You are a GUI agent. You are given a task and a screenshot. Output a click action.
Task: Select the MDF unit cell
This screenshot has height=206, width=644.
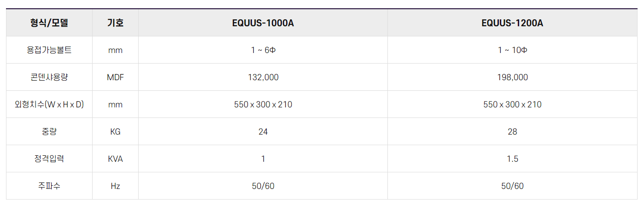pyautogui.click(x=115, y=77)
